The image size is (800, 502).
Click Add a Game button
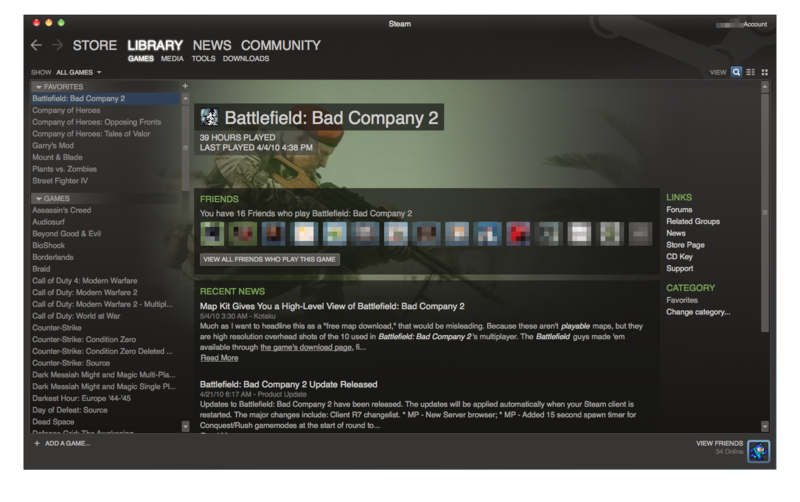click(x=67, y=443)
